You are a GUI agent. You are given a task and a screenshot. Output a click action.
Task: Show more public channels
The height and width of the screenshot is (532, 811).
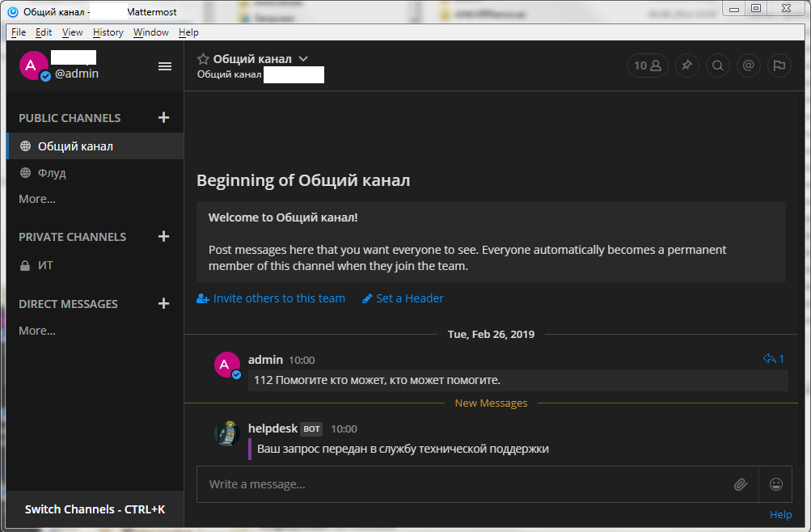37,199
